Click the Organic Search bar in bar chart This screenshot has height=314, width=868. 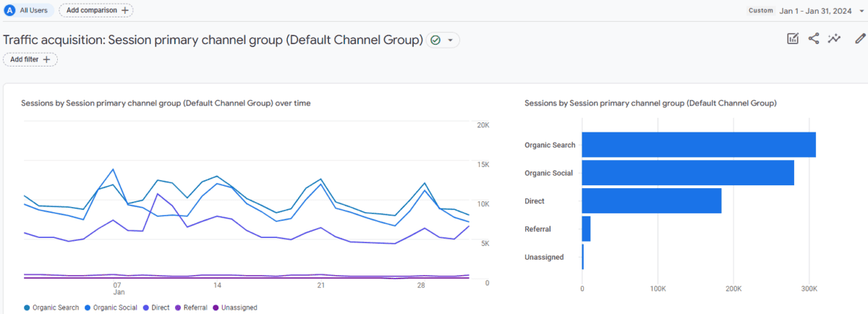click(699, 145)
